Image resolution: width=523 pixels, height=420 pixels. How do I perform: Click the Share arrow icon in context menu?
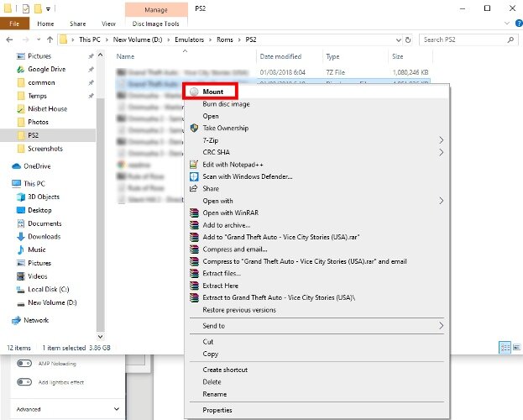tap(194, 189)
